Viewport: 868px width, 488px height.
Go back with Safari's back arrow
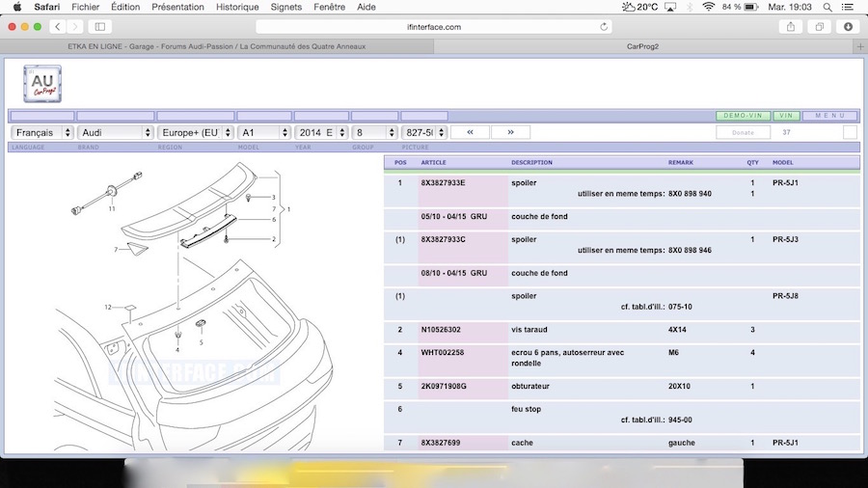[x=57, y=27]
